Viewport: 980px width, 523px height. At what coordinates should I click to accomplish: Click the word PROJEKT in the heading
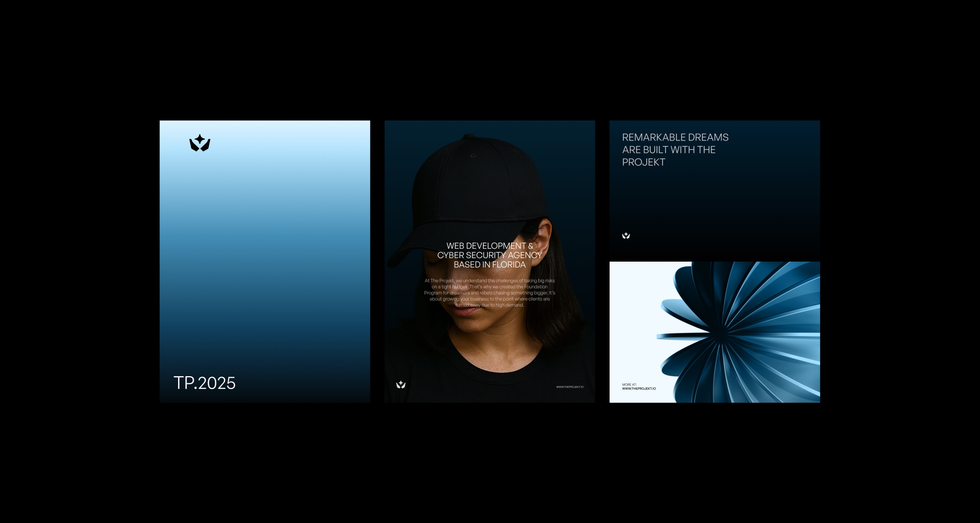tap(643, 162)
